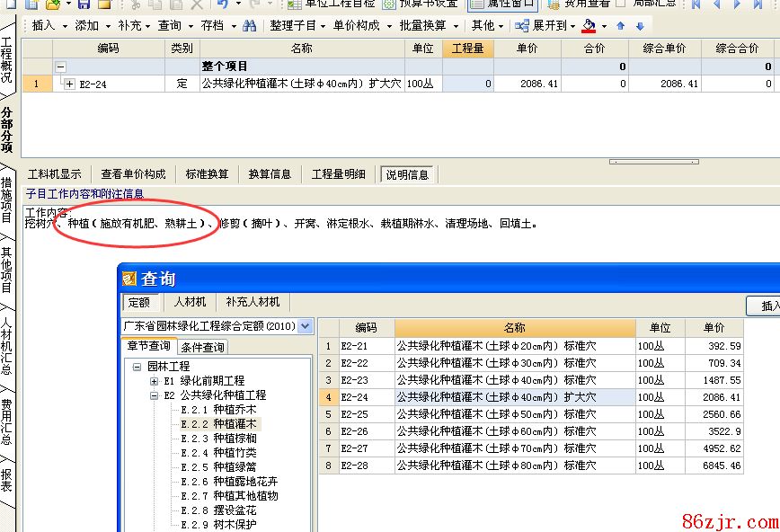Open the 单价构成 toolbar dropdown
The width and height of the screenshot is (780, 532).
point(361,26)
